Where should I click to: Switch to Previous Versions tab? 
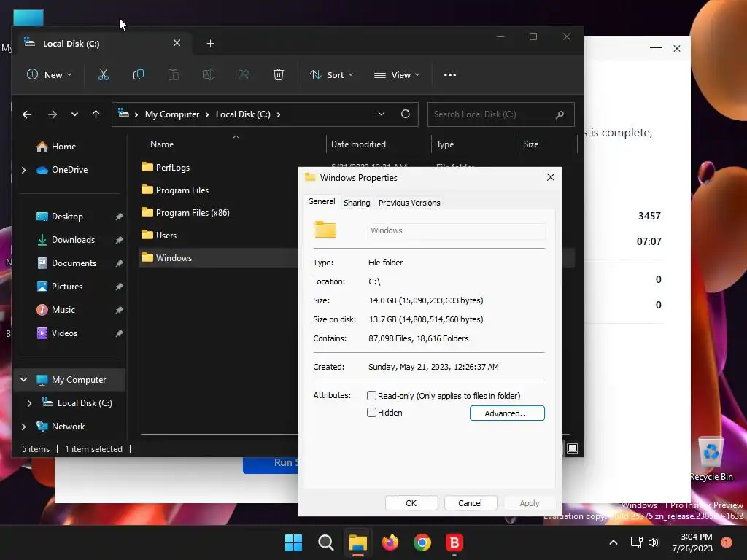(409, 203)
